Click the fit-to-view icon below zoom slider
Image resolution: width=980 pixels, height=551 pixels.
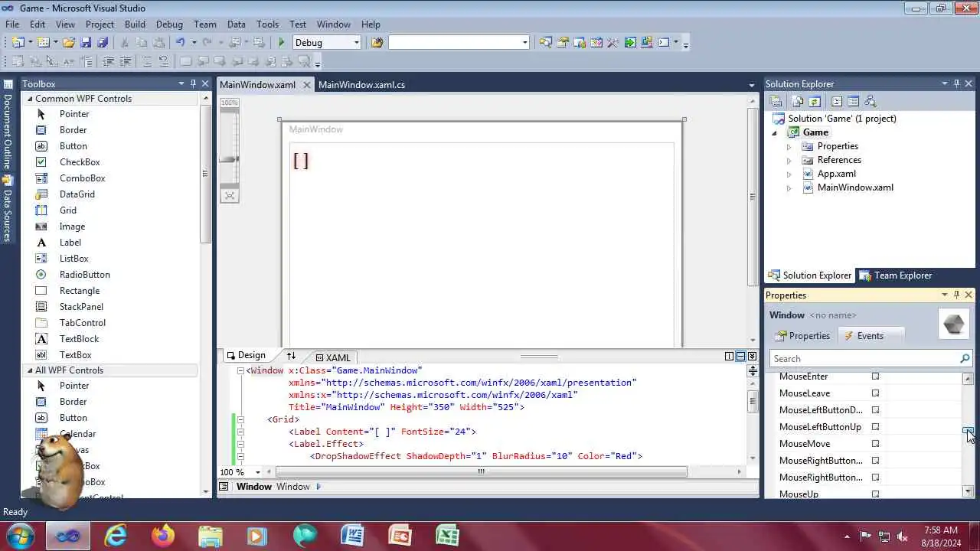(x=229, y=196)
